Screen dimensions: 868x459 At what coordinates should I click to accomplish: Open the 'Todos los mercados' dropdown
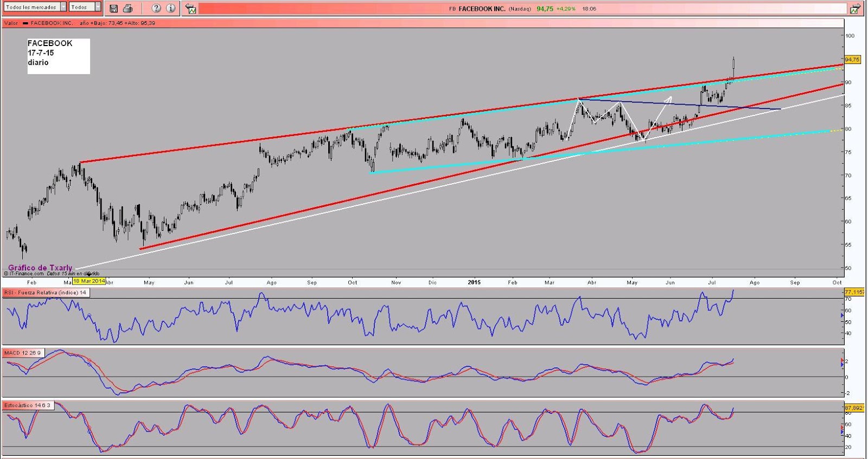[35, 7]
